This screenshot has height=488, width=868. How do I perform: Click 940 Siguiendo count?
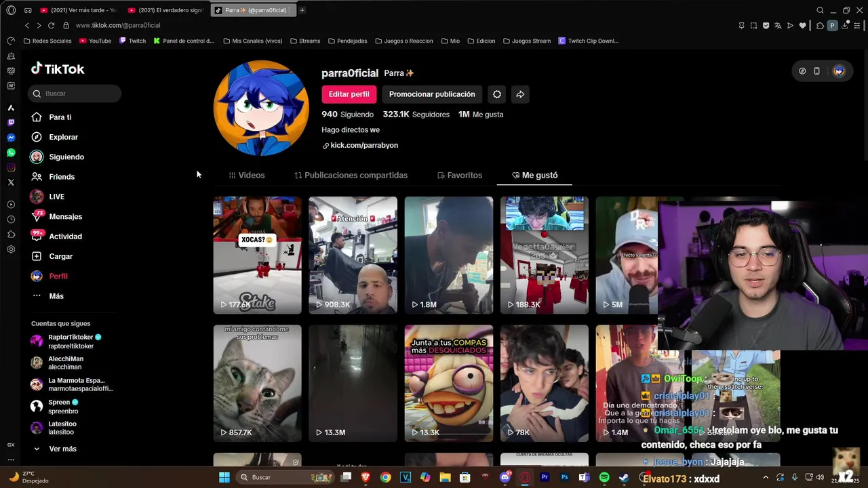347,115
